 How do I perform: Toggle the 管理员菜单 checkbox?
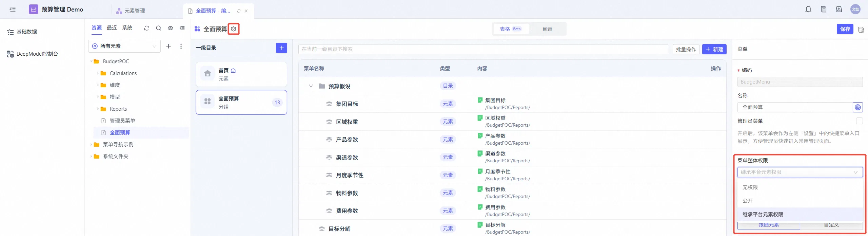coord(859,121)
